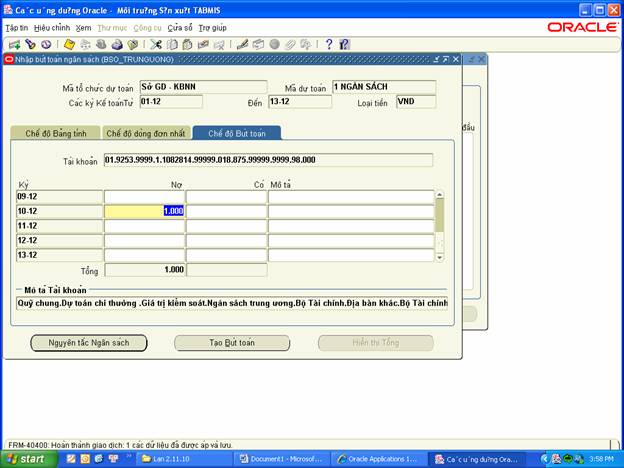
Task: Click the Folder Tools toolbar icon
Action: 306,44
